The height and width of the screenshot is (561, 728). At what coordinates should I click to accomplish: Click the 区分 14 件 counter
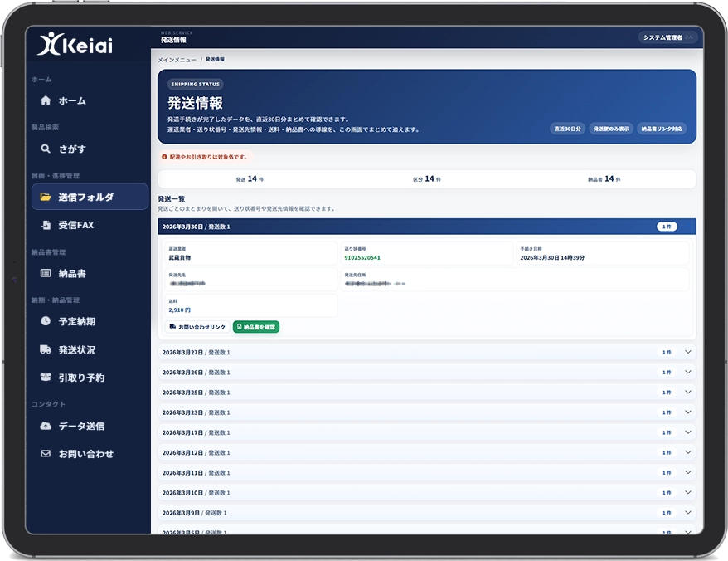coord(427,179)
